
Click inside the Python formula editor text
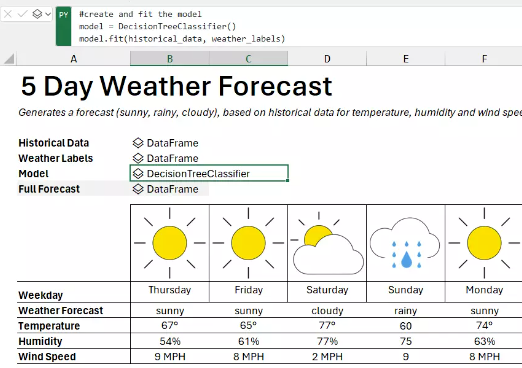182,26
